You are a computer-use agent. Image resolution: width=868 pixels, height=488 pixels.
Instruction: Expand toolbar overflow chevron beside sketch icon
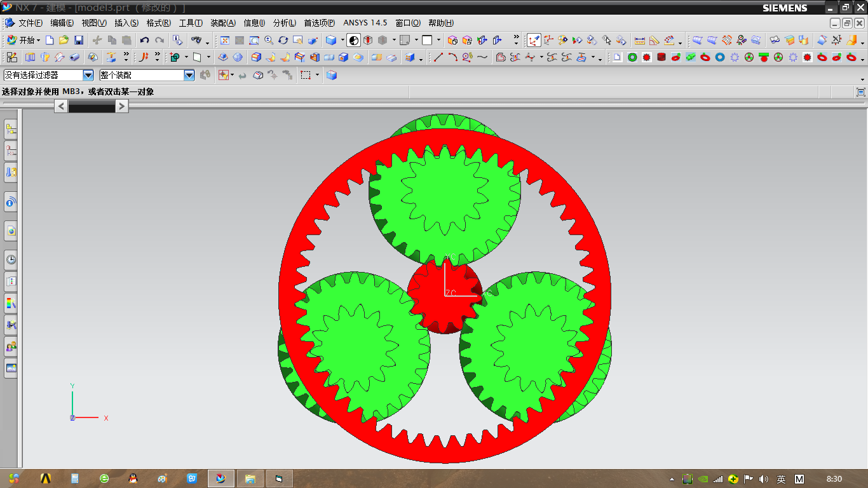click(x=126, y=57)
